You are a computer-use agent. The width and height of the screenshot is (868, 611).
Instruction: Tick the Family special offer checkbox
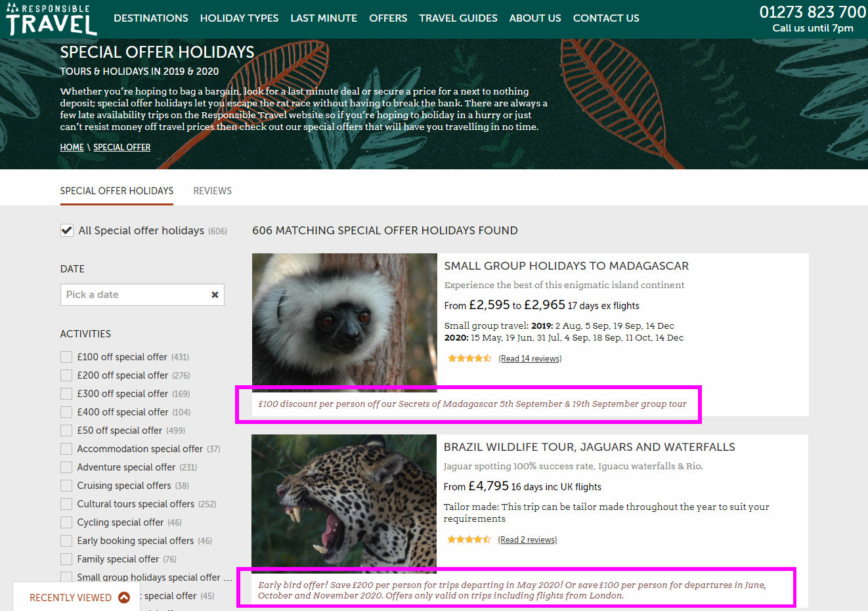pyautogui.click(x=66, y=559)
